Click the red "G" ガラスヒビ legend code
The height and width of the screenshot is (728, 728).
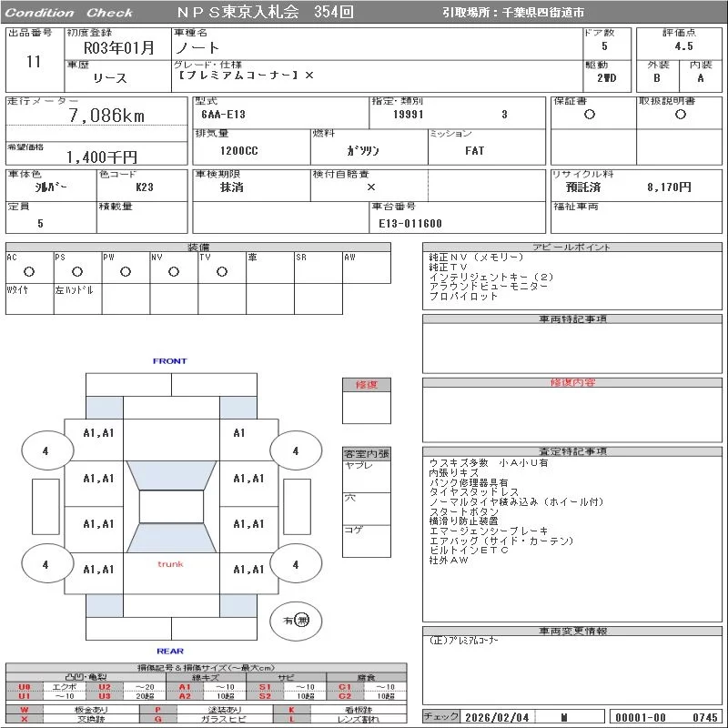pos(157,719)
